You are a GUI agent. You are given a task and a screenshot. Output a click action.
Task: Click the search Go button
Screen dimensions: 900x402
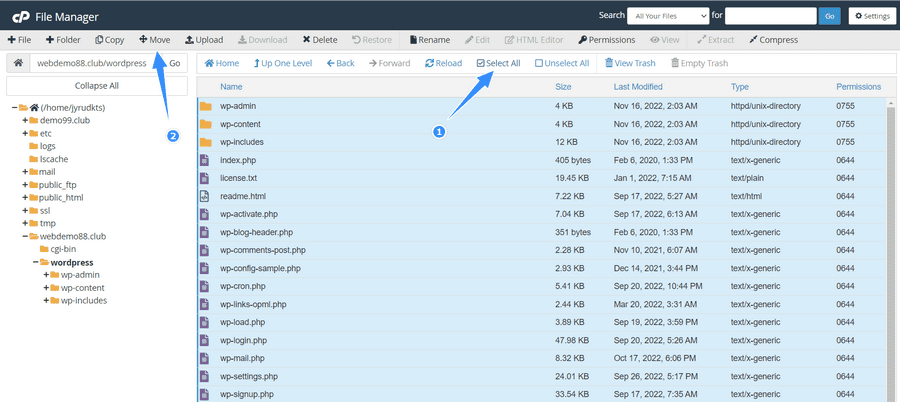pos(829,16)
